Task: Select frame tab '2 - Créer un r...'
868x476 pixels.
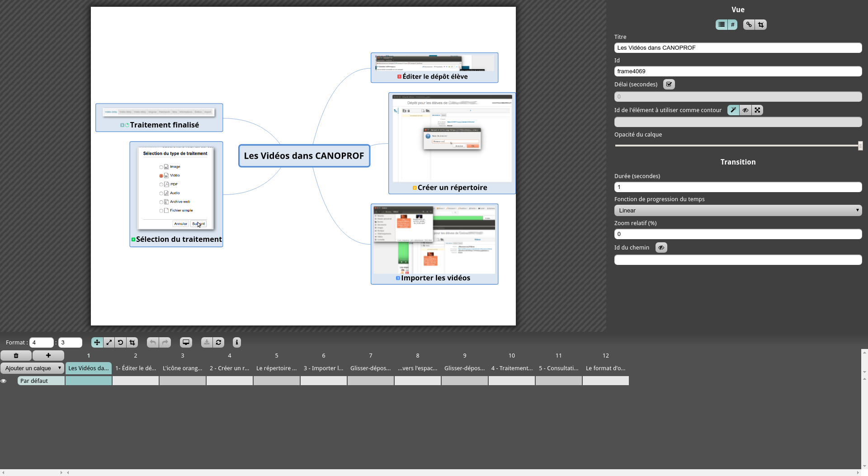Action: [230, 368]
